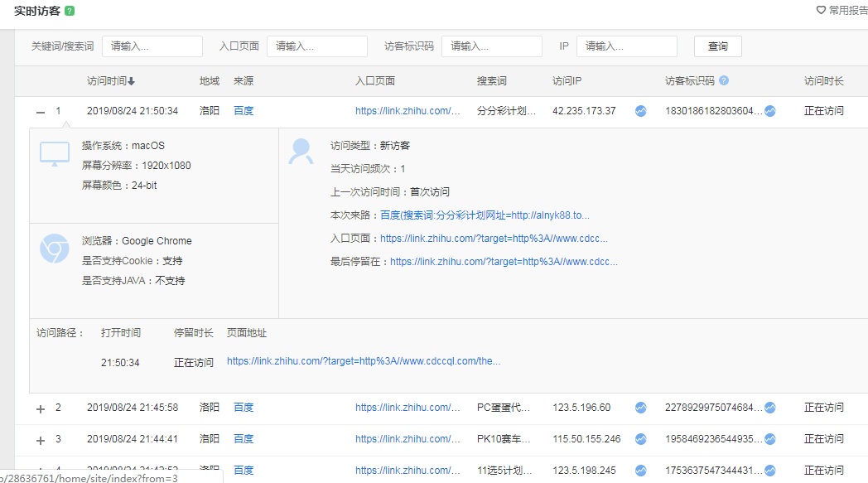Click search term 11选5计划... in row 4
This screenshot has height=483, width=868.
click(504, 471)
